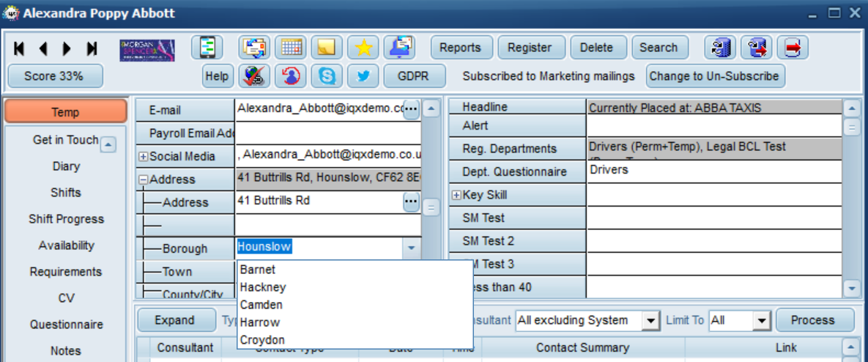This screenshot has width=868, height=362.
Task: Expand the Social Media tree row
Action: [144, 158]
